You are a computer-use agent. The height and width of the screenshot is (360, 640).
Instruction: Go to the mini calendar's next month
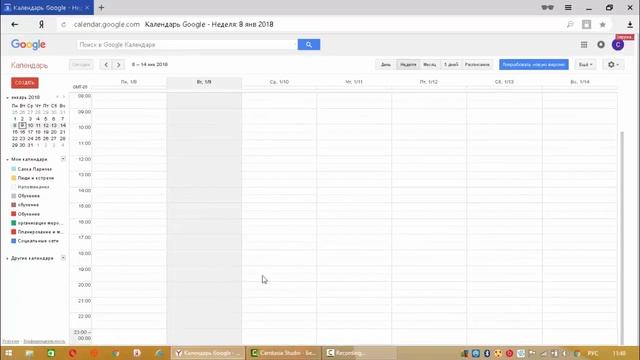[63, 97]
